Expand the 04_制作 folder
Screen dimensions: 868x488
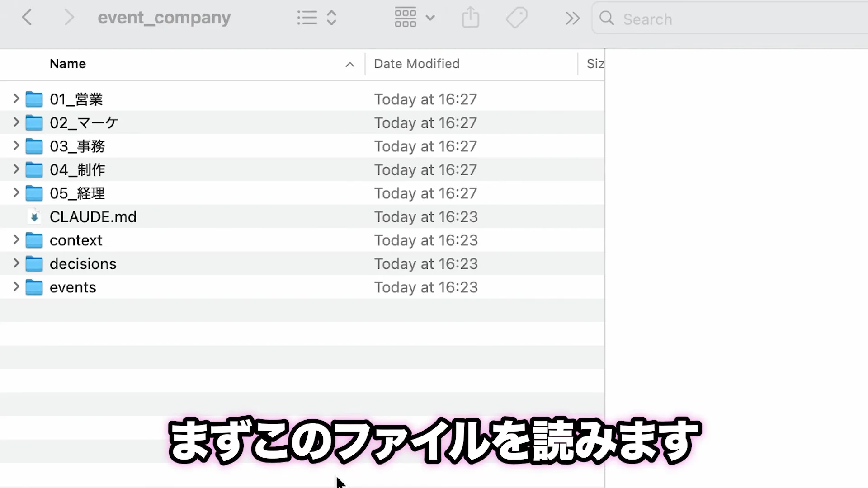[x=16, y=169]
